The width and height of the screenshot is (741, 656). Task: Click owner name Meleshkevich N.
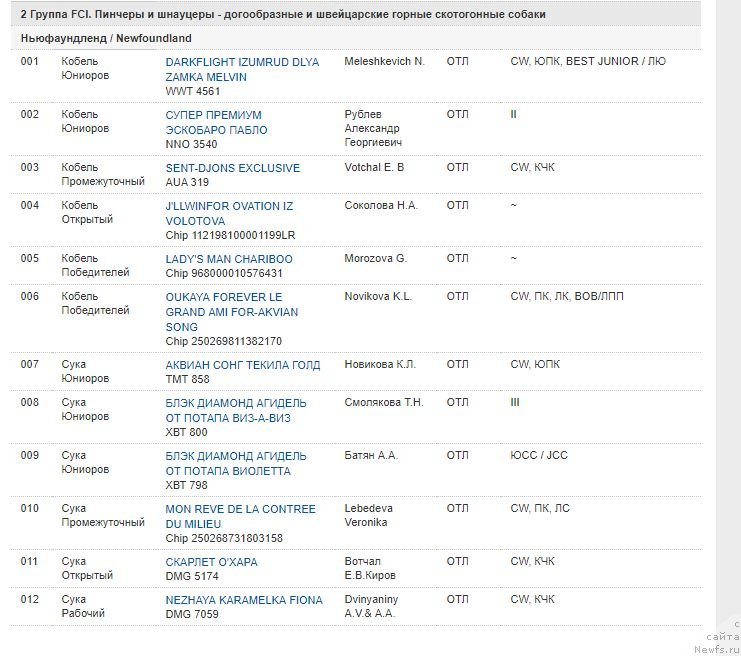pos(384,62)
